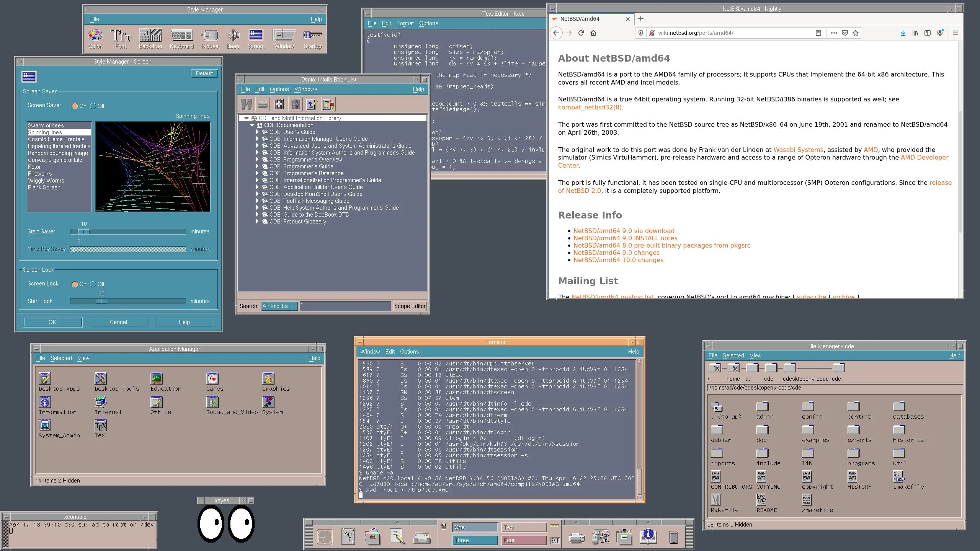Open Edit menu in Terminal
The image size is (980, 551).
coord(390,352)
